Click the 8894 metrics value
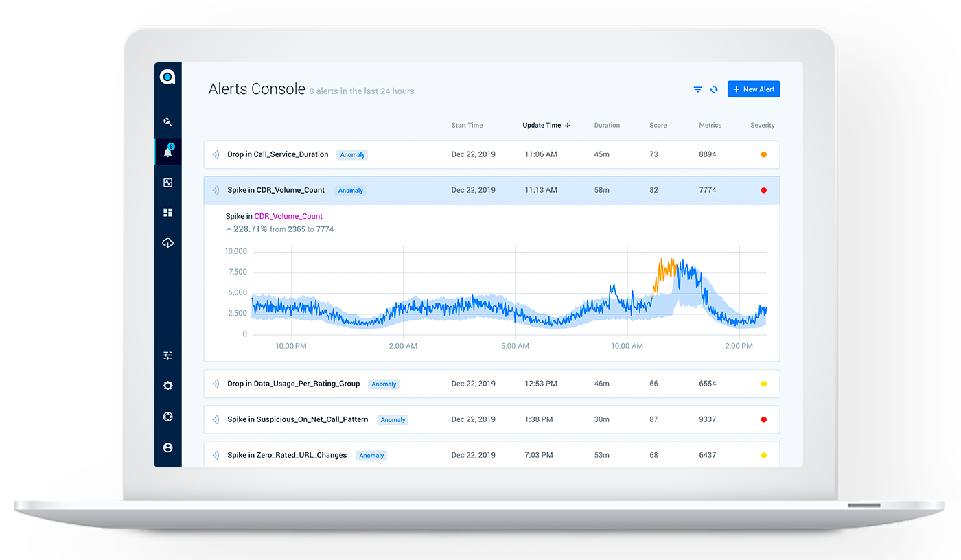The image size is (961, 560). tap(708, 154)
